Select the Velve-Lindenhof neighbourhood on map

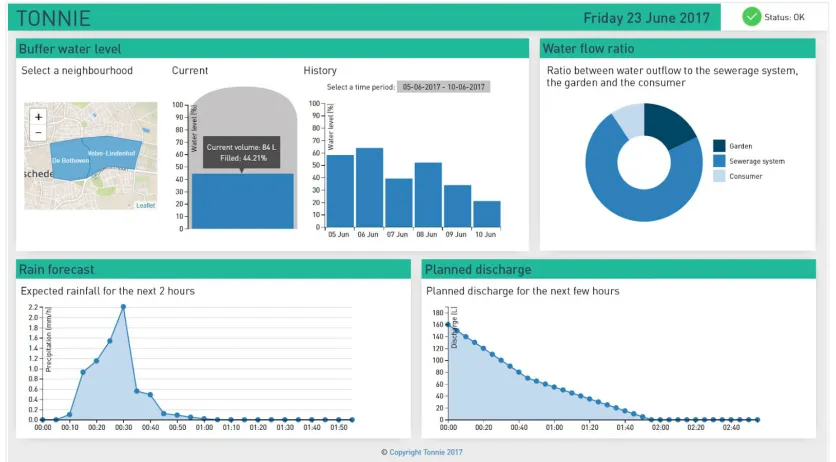(112, 153)
